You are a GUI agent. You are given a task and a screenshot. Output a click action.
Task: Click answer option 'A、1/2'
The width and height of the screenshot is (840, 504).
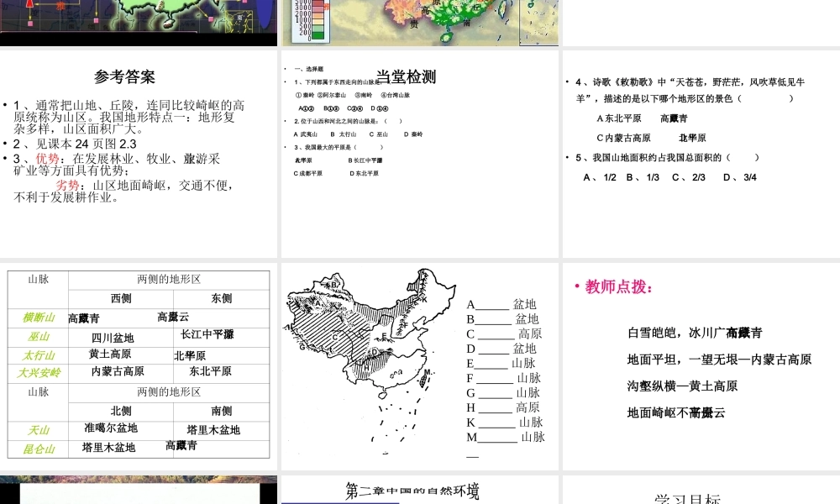[x=600, y=177]
